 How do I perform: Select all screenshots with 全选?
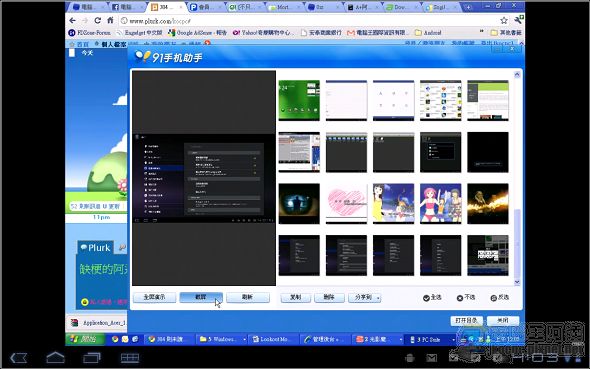432,298
